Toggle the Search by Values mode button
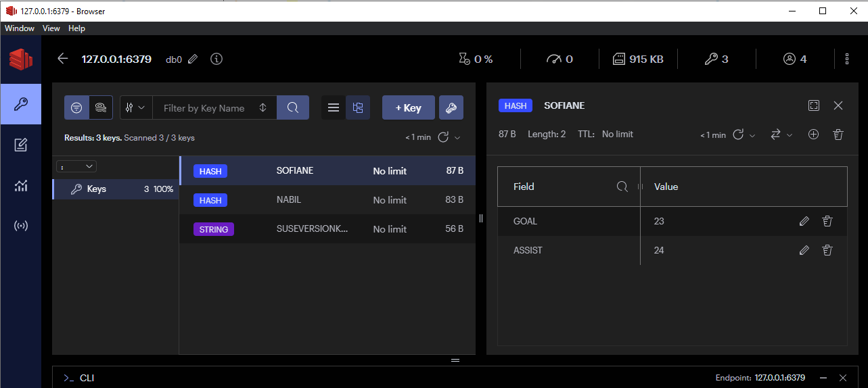This screenshot has width=868, height=388. pyautogui.click(x=101, y=107)
